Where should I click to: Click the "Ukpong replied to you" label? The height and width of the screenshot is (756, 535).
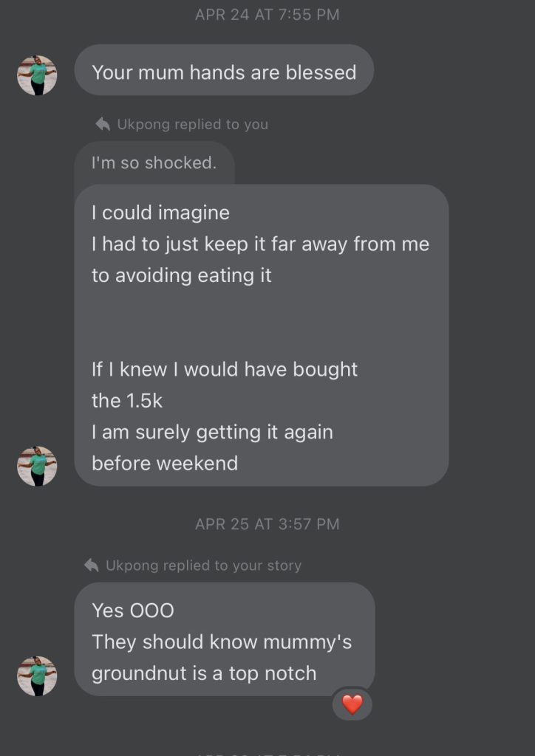pos(192,125)
